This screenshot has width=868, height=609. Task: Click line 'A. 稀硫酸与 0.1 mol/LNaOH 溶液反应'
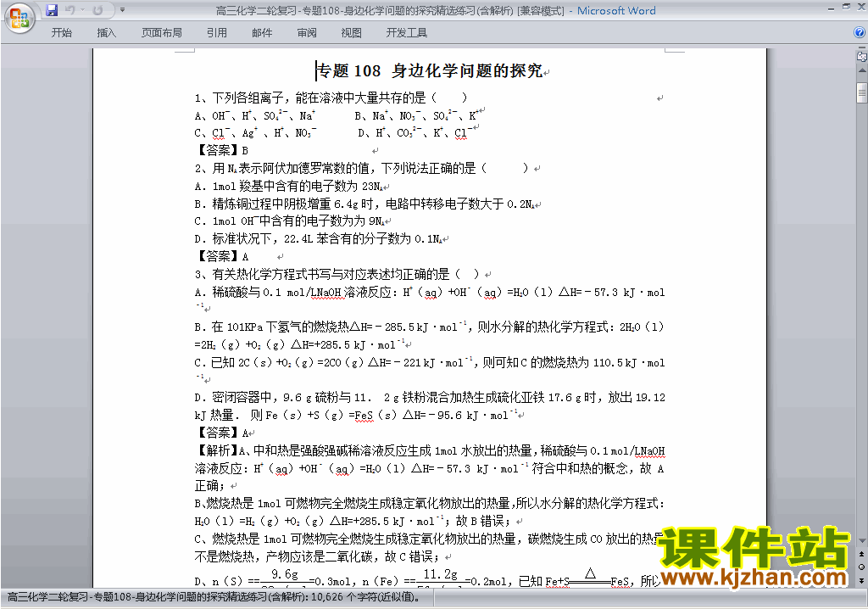point(430,299)
